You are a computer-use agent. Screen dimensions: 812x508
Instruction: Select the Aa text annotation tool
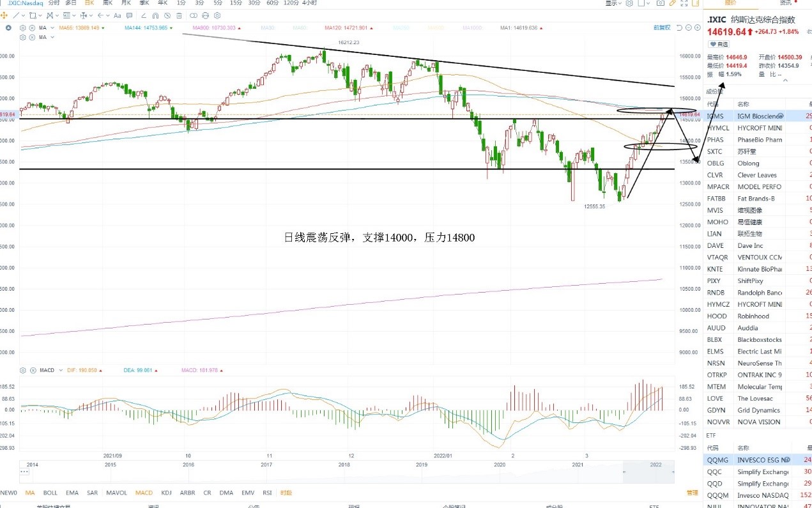pyautogui.click(x=117, y=15)
